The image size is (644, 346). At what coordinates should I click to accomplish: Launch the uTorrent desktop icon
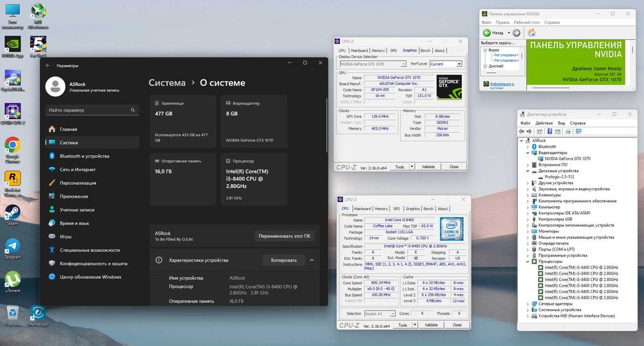12,282
